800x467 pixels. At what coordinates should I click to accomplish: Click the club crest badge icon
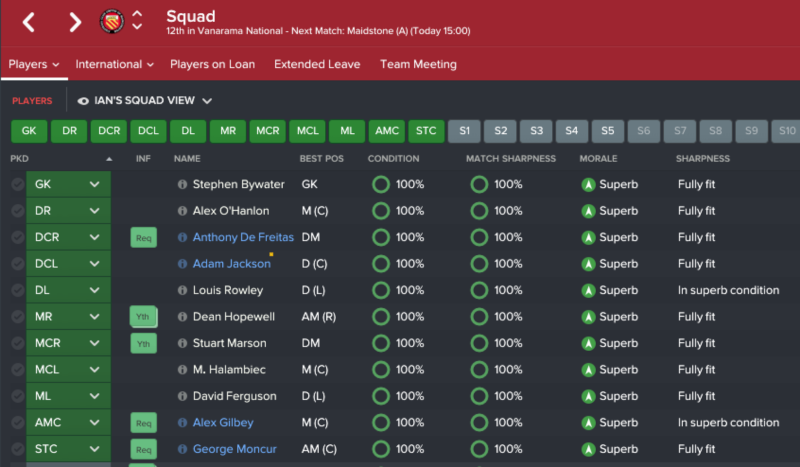pyautogui.click(x=112, y=21)
